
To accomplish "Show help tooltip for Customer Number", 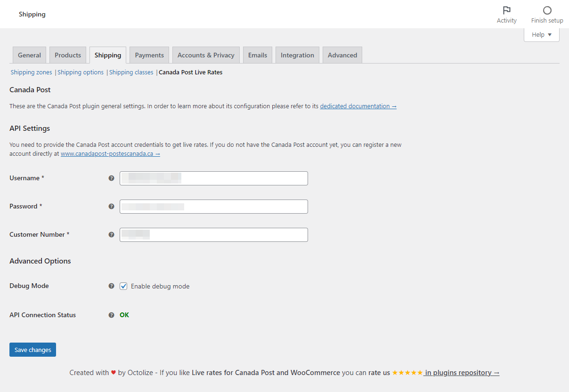I will [112, 235].
